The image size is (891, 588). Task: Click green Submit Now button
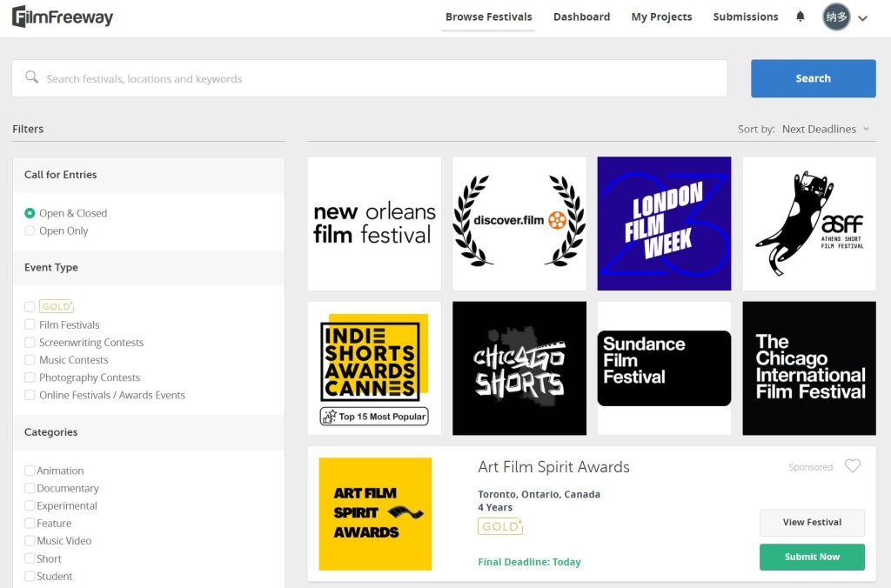(x=812, y=557)
